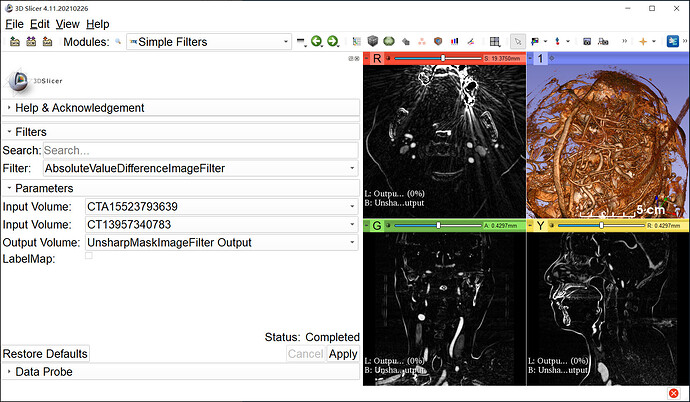Toggle link icon in Yellow slice view
This screenshot has width=690, height=402.
tap(549, 225)
